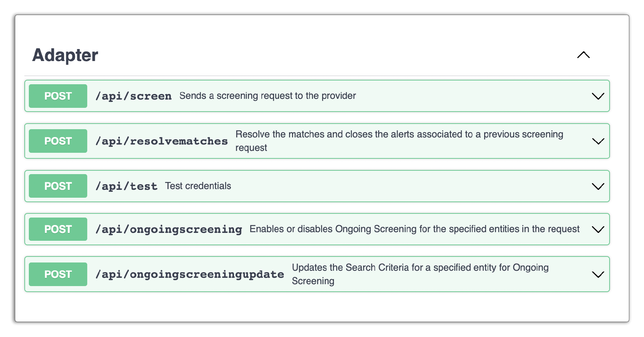Expand the /api/test endpoint arrow
The width and height of the screenshot is (644, 337).
[x=598, y=186]
